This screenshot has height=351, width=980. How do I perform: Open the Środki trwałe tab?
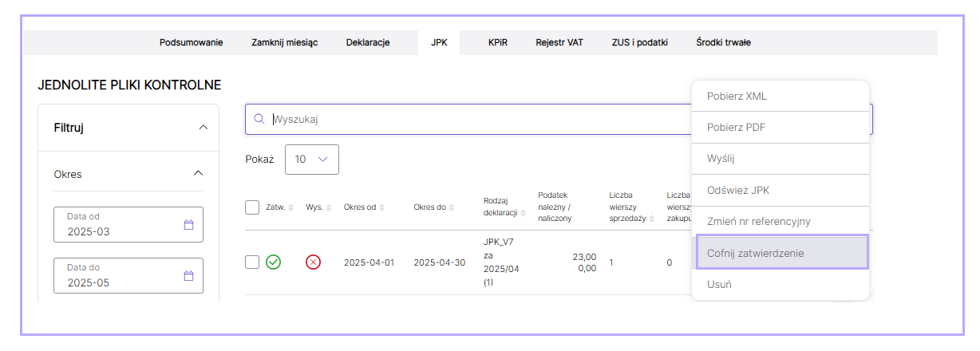point(723,42)
